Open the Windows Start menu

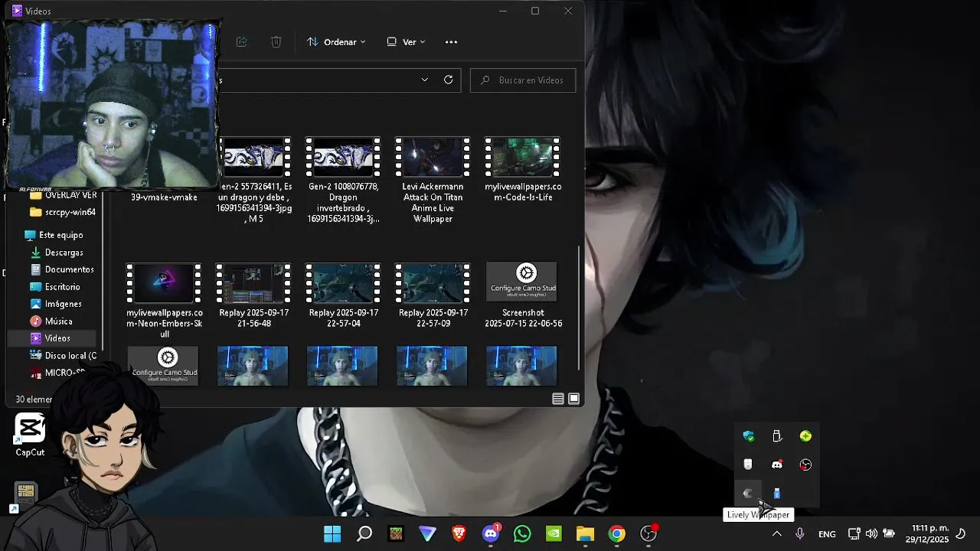pos(332,534)
